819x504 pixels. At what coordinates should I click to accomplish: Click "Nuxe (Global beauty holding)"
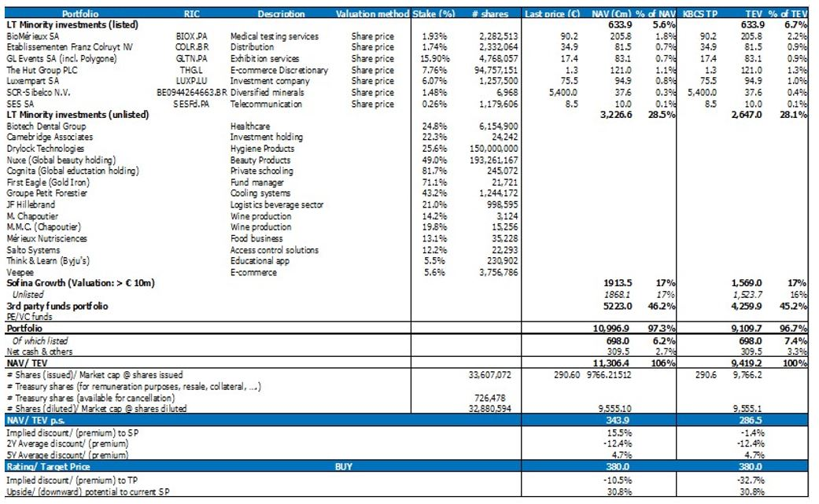click(x=61, y=160)
